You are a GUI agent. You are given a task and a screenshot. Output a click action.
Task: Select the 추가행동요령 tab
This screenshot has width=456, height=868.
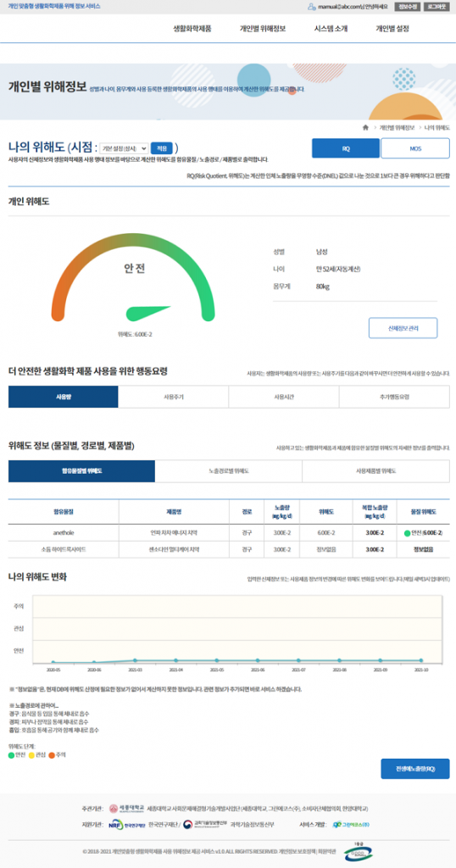click(x=395, y=397)
